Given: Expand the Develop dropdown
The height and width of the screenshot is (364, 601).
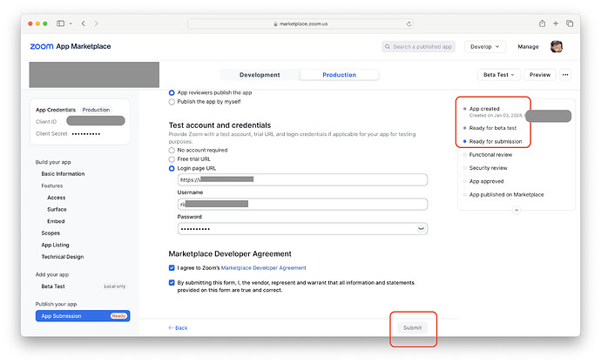Looking at the screenshot, I should coord(485,46).
